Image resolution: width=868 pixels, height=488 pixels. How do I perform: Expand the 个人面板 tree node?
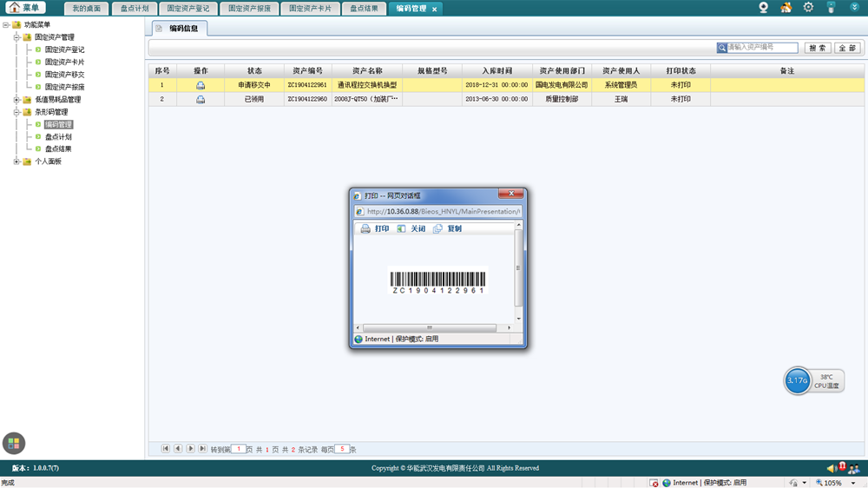pos(16,162)
